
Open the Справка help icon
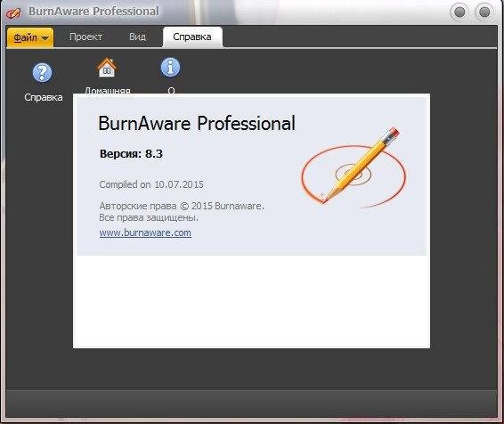tap(42, 73)
